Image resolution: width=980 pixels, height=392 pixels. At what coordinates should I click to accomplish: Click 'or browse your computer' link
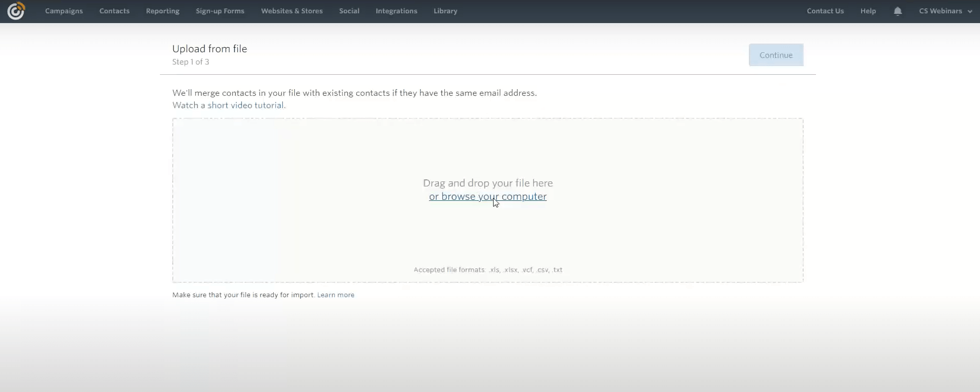pos(487,197)
